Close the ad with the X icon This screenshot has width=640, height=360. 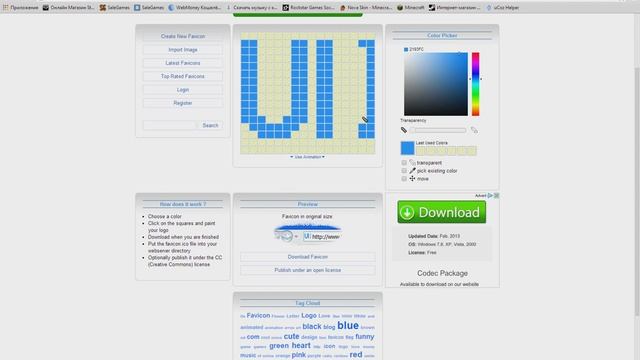click(496, 196)
